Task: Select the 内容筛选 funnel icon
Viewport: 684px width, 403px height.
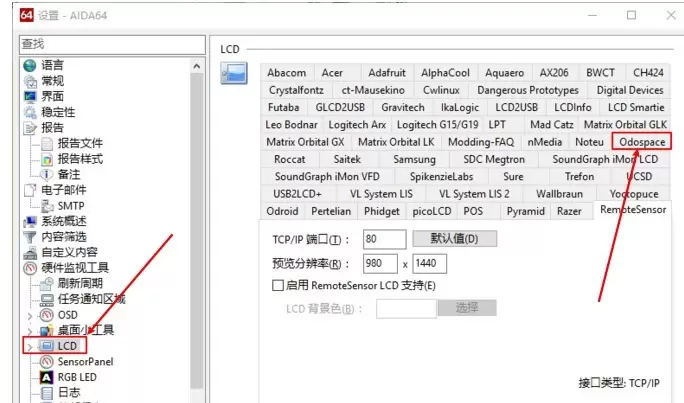Action: (x=30, y=237)
